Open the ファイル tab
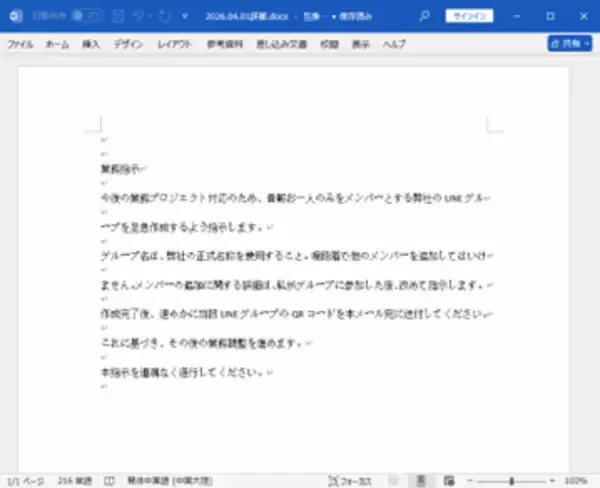Screen dimensions: 600x488 click(x=20, y=44)
